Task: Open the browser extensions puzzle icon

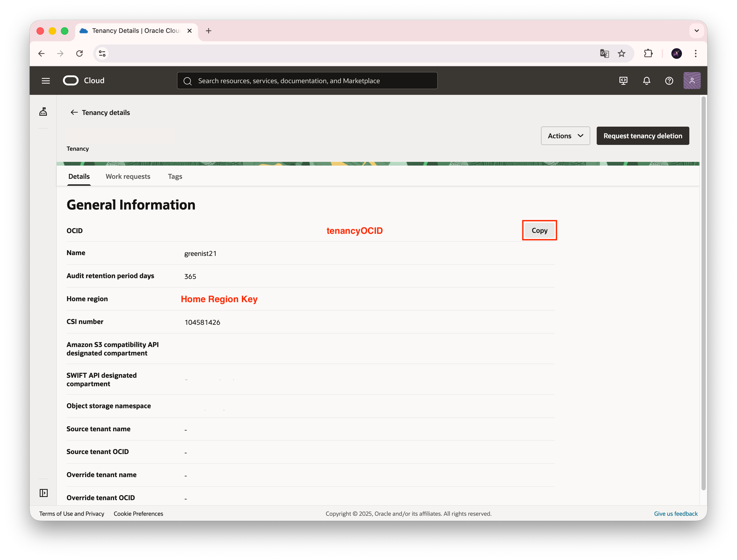Action: [648, 53]
